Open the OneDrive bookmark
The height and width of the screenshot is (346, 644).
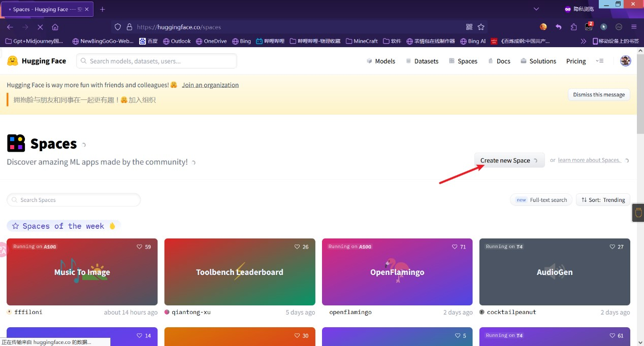[x=211, y=41]
